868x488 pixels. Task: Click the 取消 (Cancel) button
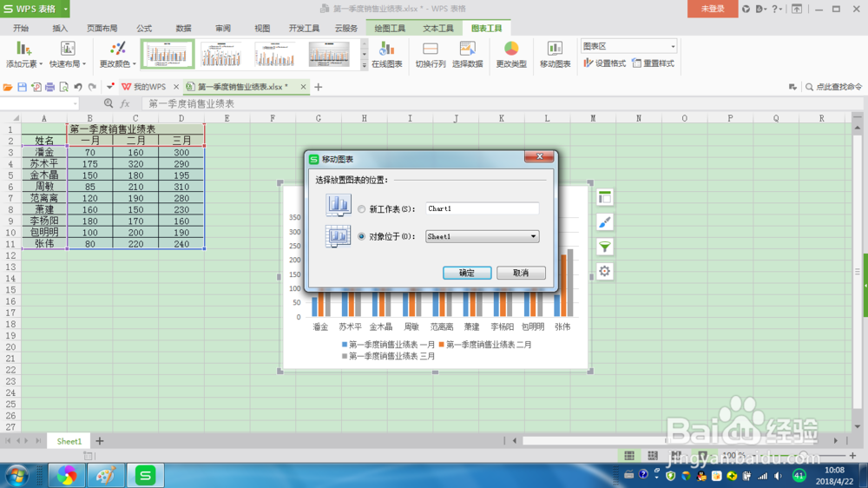(x=521, y=273)
